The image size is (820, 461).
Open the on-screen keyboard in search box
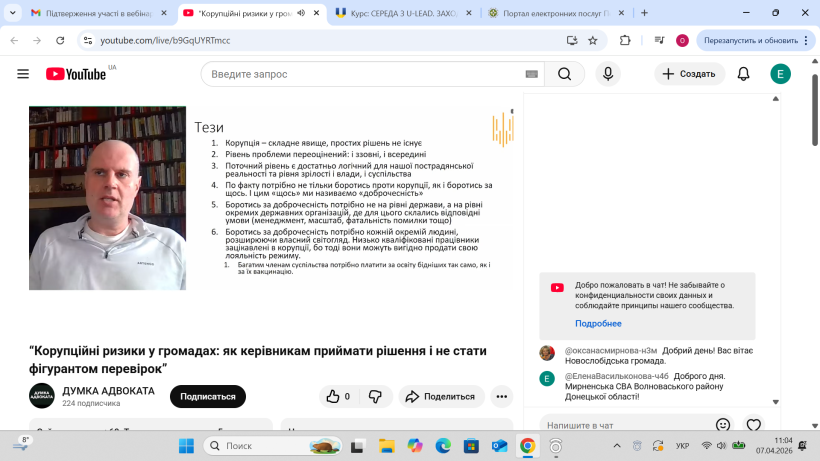[531, 74]
